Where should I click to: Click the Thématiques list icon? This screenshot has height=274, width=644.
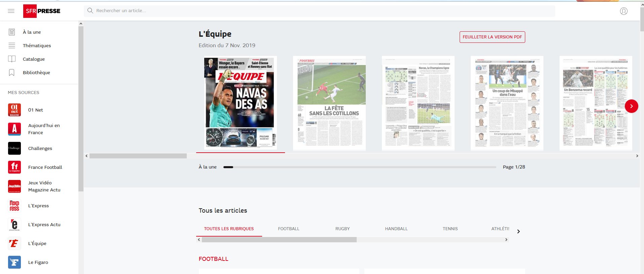click(12, 45)
